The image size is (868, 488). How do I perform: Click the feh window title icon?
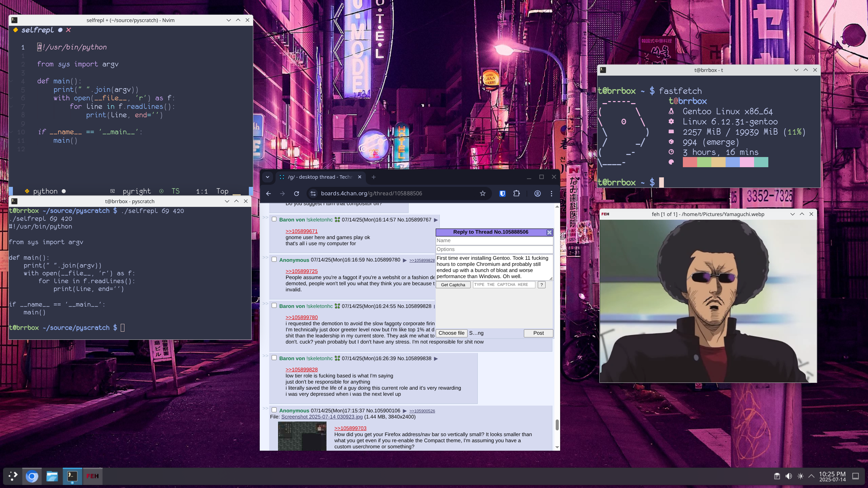click(605, 214)
